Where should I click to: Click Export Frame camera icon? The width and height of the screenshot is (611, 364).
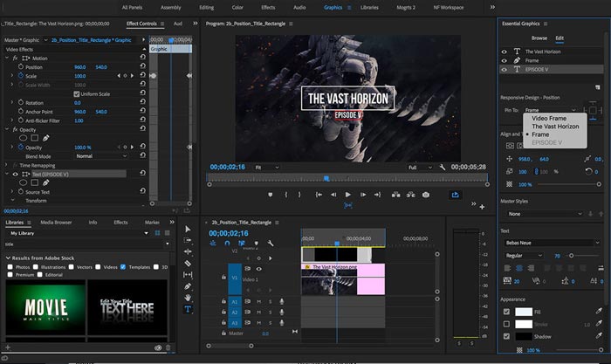[426, 195]
